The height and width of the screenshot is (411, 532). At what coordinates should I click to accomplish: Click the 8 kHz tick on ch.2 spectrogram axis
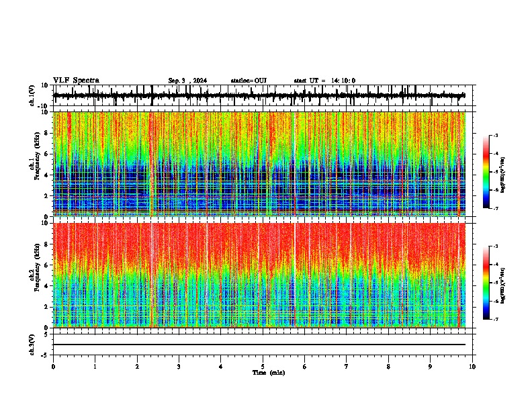pyautogui.click(x=46, y=244)
